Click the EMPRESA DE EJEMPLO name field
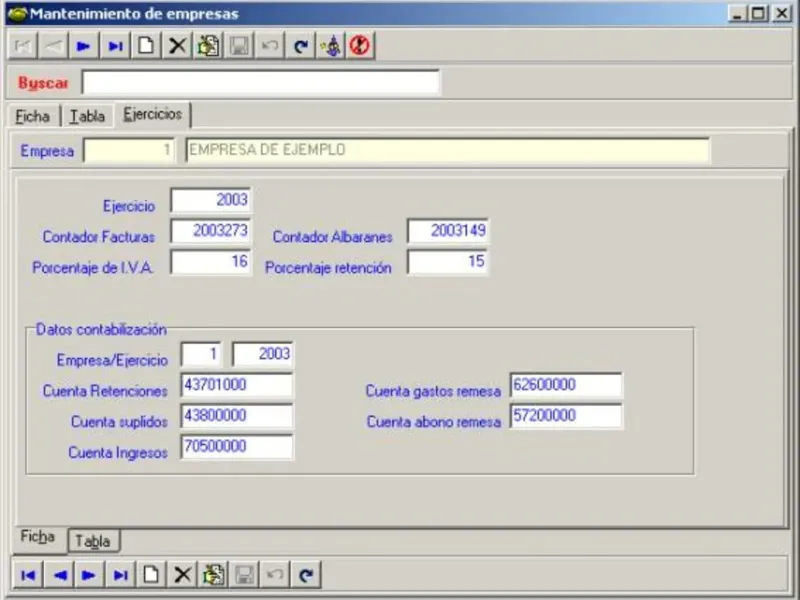The image size is (800, 600). [447, 151]
